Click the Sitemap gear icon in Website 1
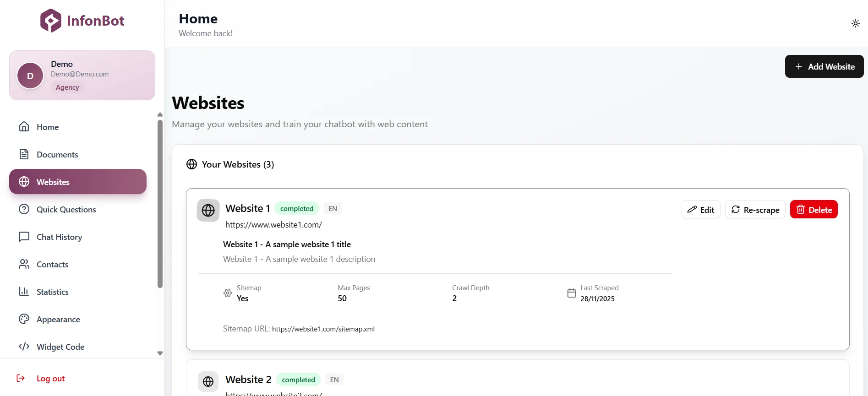This screenshot has height=396, width=868. 228,293
